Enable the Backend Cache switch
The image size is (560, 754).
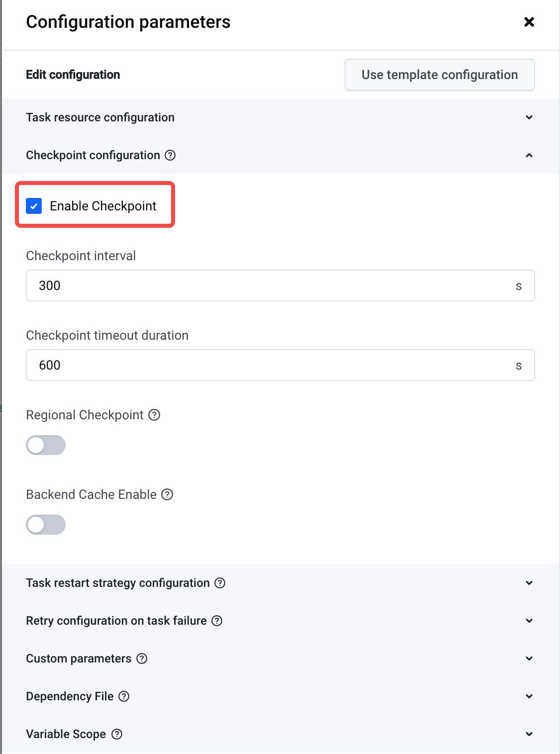(46, 525)
